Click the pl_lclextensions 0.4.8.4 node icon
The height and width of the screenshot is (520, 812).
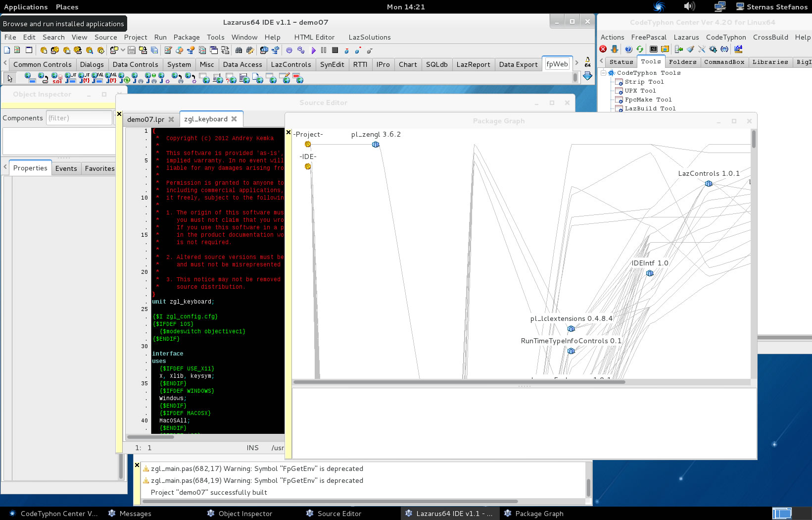pos(571,328)
